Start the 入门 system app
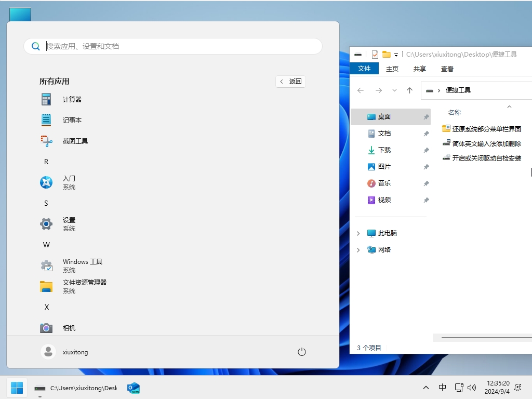 (69, 182)
